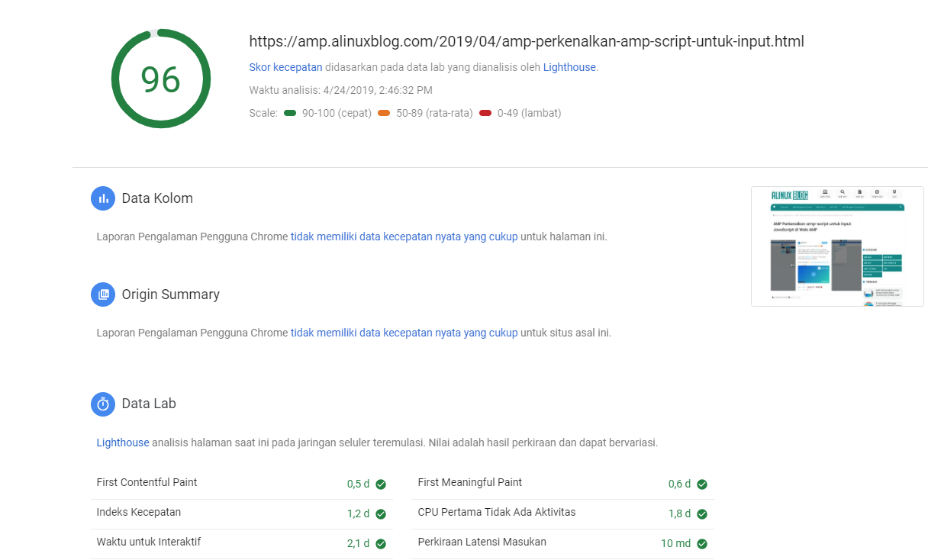Click the Data Lab heading

point(149,404)
